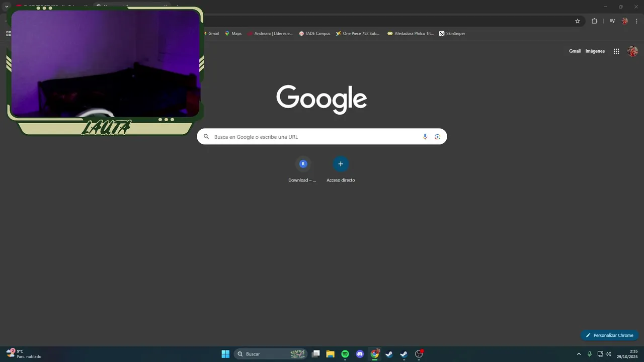Open the Windows Start menu
This screenshot has height=362, width=644.
coord(225,354)
